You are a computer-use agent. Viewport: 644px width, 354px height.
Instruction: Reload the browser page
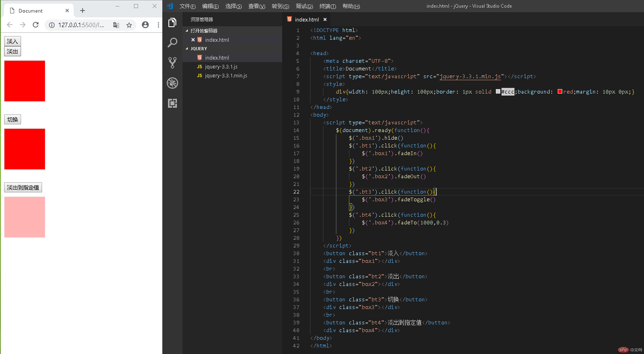point(36,25)
